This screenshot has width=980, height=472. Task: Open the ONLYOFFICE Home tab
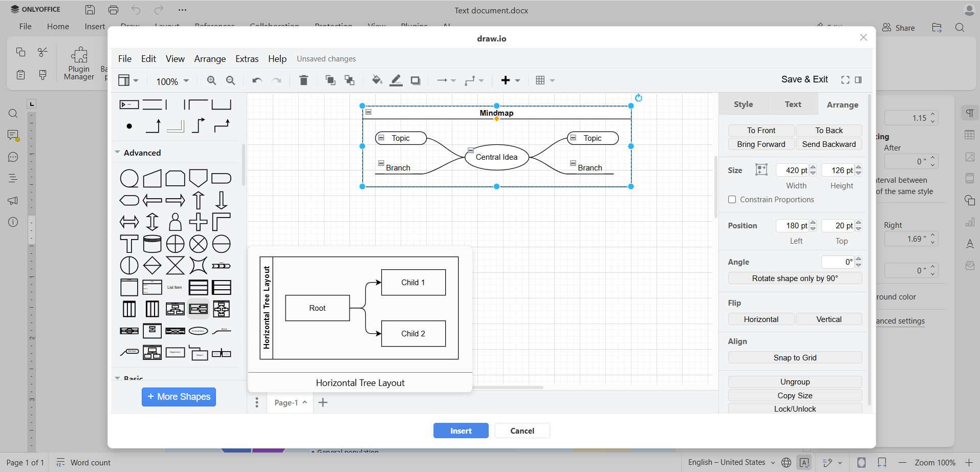click(58, 27)
